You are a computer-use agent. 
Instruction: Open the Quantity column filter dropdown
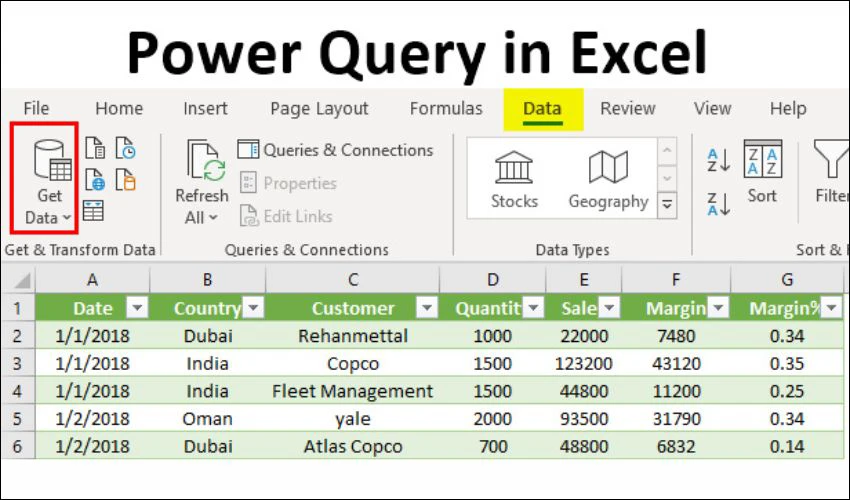pyautogui.click(x=533, y=308)
